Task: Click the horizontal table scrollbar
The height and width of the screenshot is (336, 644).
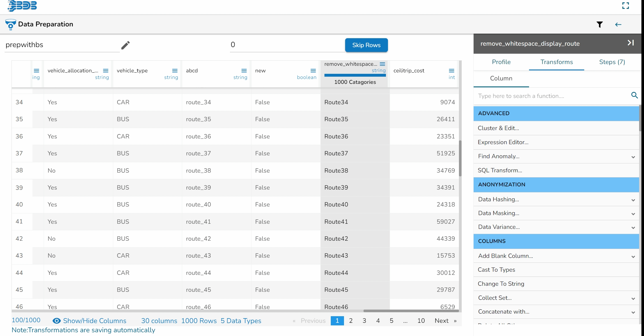Action: tap(411, 311)
